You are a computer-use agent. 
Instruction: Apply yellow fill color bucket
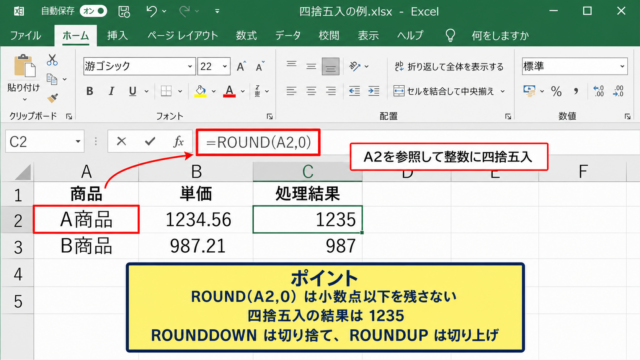pos(200,91)
